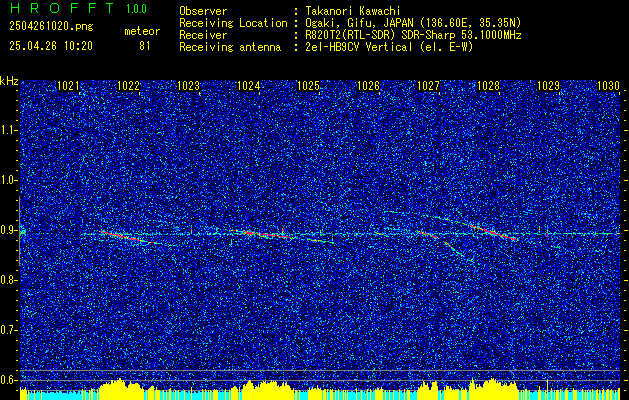The width and height of the screenshot is (629, 400).
Task: Click the red meteor echo trace near 1024
Action: [263, 234]
